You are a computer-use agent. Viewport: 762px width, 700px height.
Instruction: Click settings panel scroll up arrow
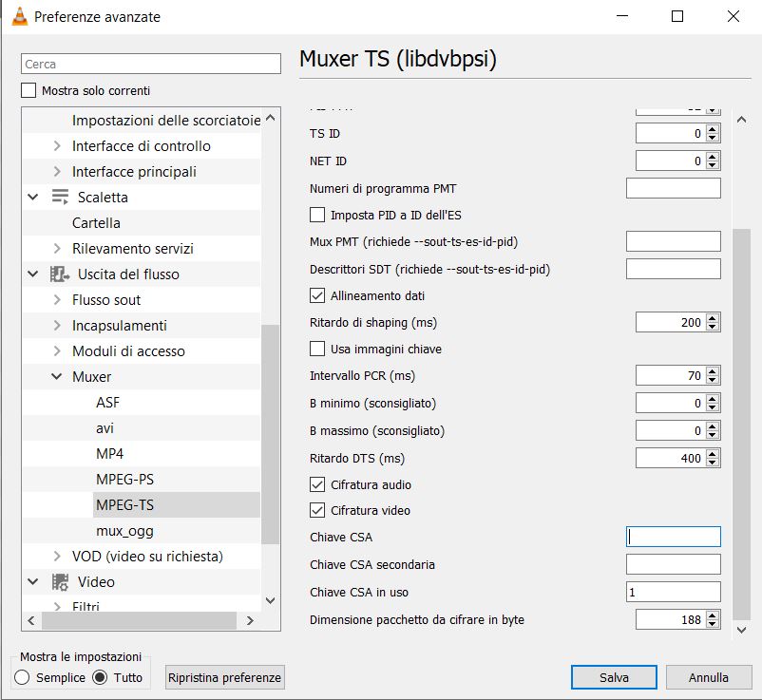pos(742,120)
